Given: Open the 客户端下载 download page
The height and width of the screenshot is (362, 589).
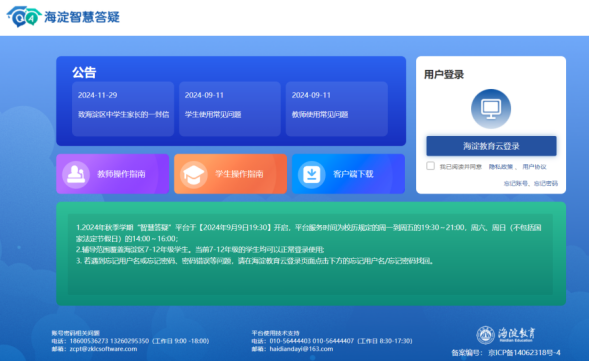Looking at the screenshot, I should pos(348,174).
